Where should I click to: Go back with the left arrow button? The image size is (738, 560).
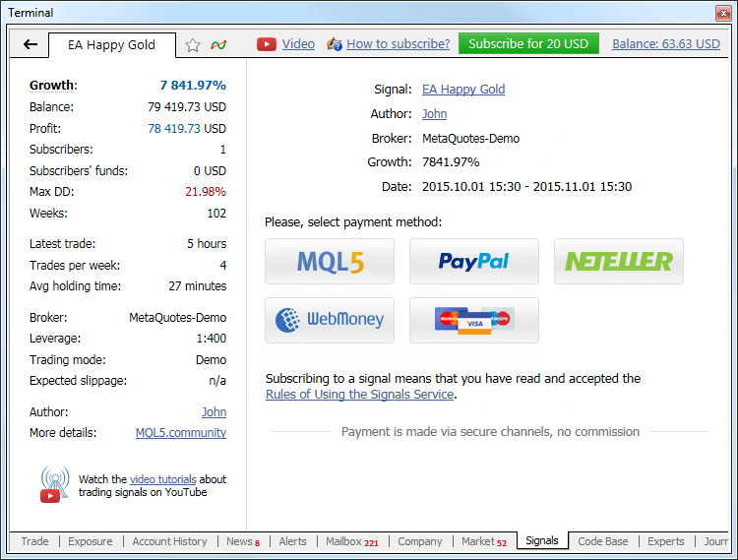(x=31, y=44)
